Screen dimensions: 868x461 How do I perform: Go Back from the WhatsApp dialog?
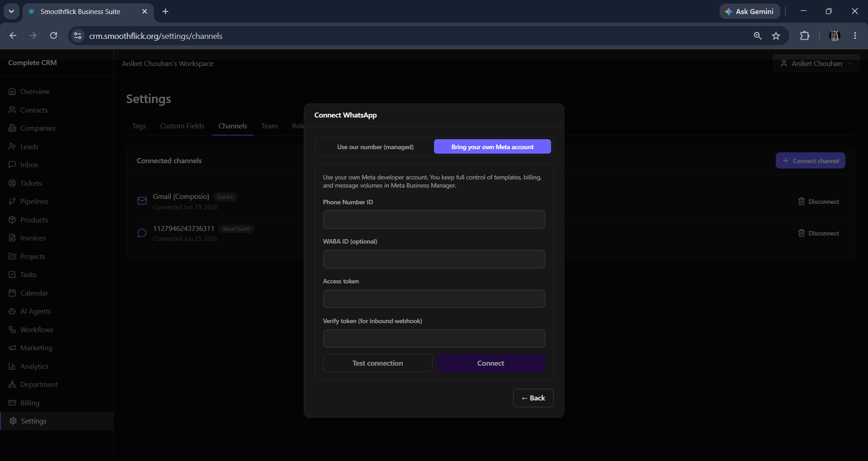pos(533,398)
